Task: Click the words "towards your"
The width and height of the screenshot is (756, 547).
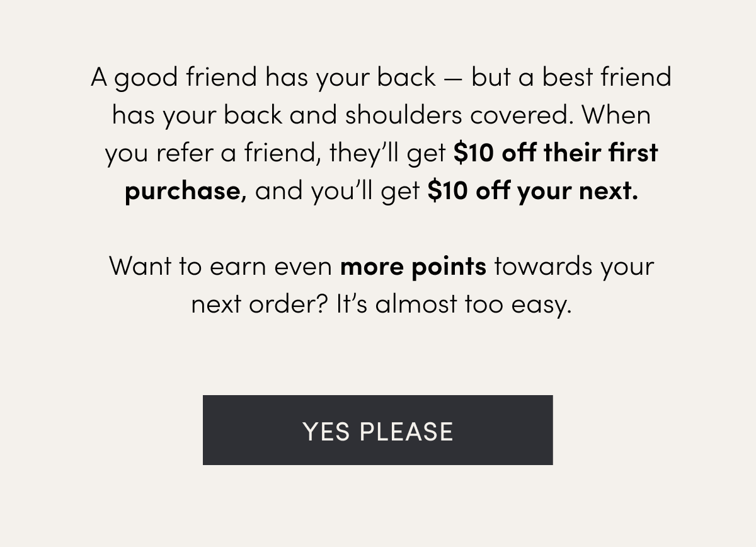Action: pyautogui.click(x=574, y=267)
